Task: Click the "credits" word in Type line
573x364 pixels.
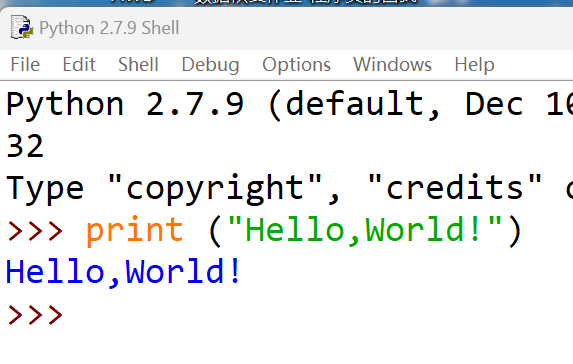Action: click(x=455, y=187)
